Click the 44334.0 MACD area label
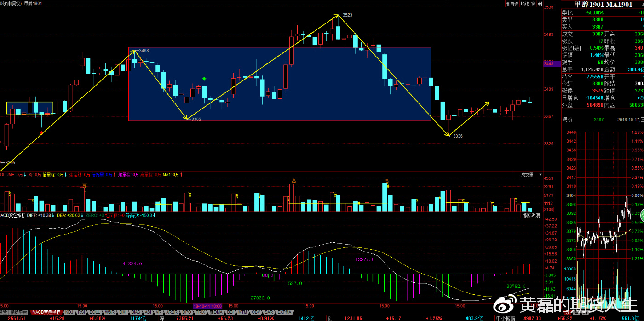The image size is (644, 321). (132, 264)
